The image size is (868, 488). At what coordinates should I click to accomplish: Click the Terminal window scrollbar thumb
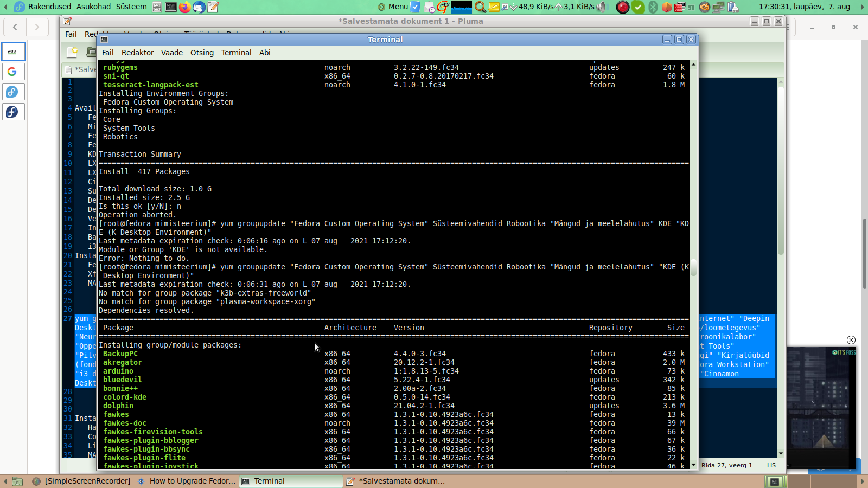[x=693, y=268]
